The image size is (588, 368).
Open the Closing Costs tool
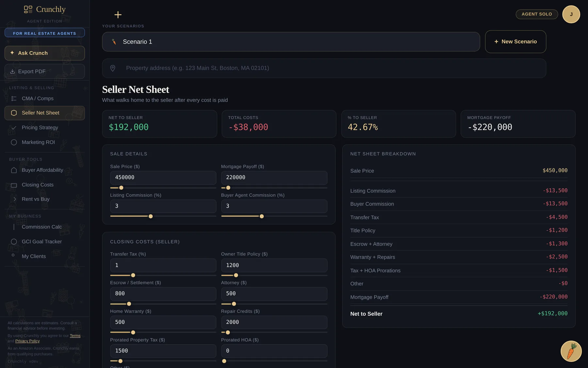45,185
